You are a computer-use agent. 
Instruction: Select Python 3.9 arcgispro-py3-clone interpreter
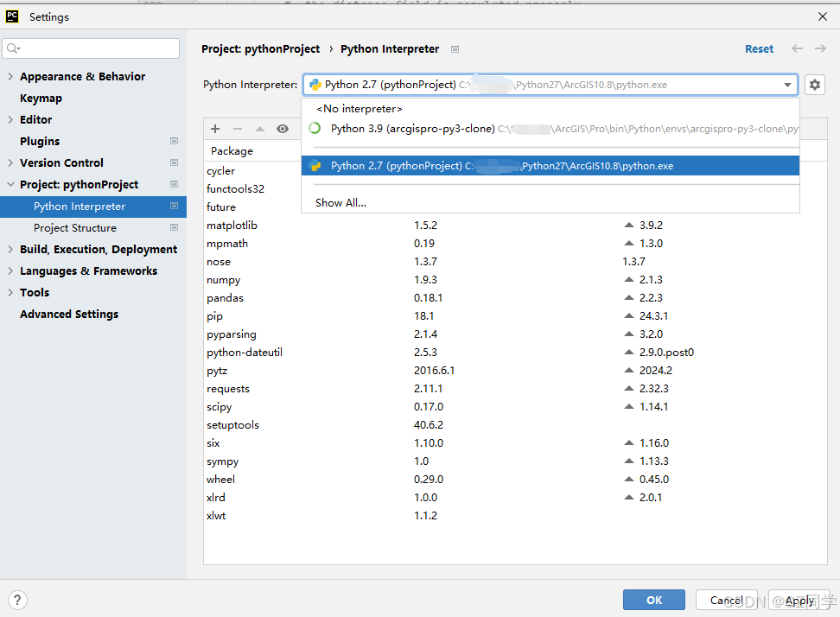[x=550, y=129]
